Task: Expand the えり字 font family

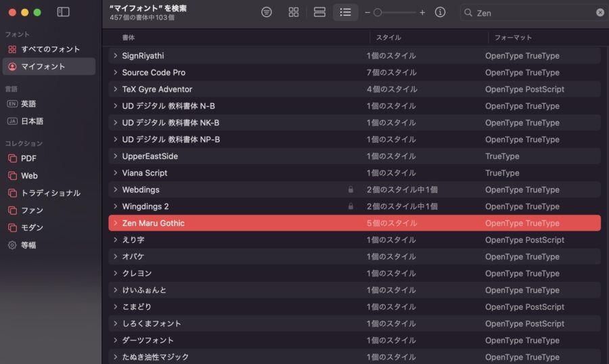Action: pos(115,240)
